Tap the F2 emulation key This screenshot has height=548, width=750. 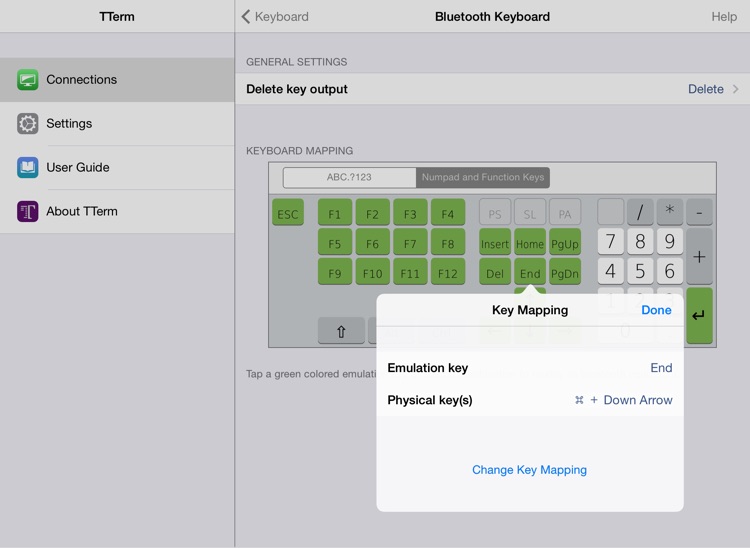coord(373,212)
